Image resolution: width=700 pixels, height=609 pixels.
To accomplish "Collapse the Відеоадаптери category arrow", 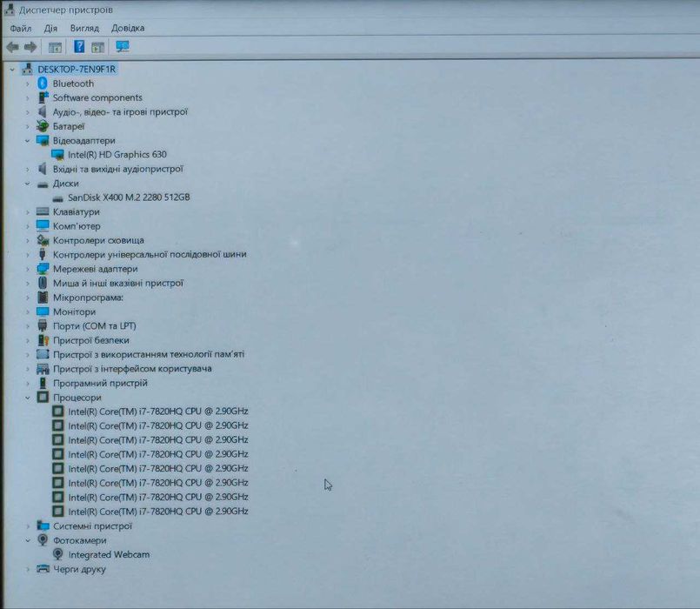I will tap(27, 141).
